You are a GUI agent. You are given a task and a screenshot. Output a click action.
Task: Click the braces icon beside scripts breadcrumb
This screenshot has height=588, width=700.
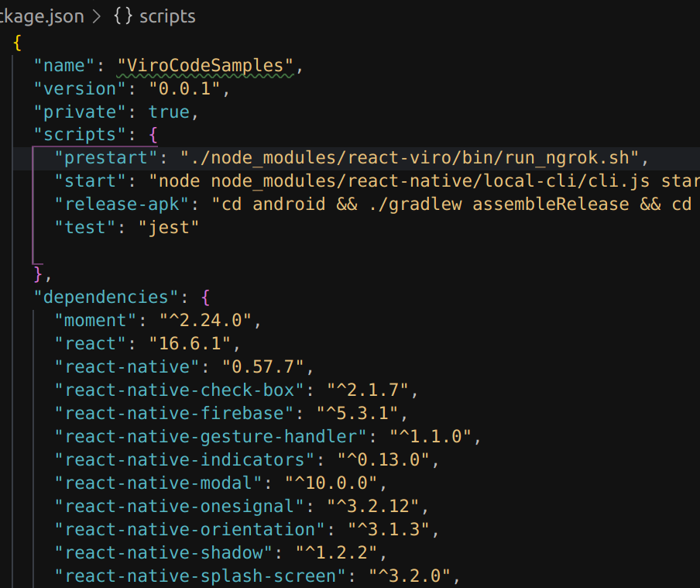point(123,16)
